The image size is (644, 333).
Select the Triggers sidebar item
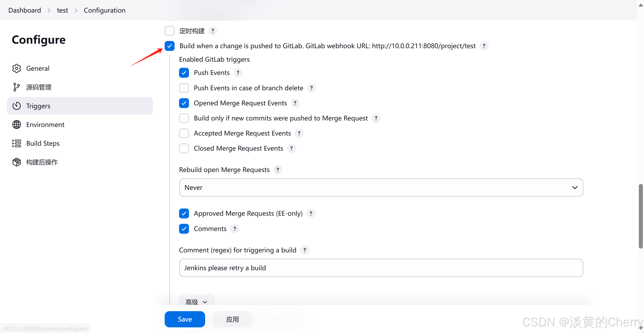pos(80,106)
